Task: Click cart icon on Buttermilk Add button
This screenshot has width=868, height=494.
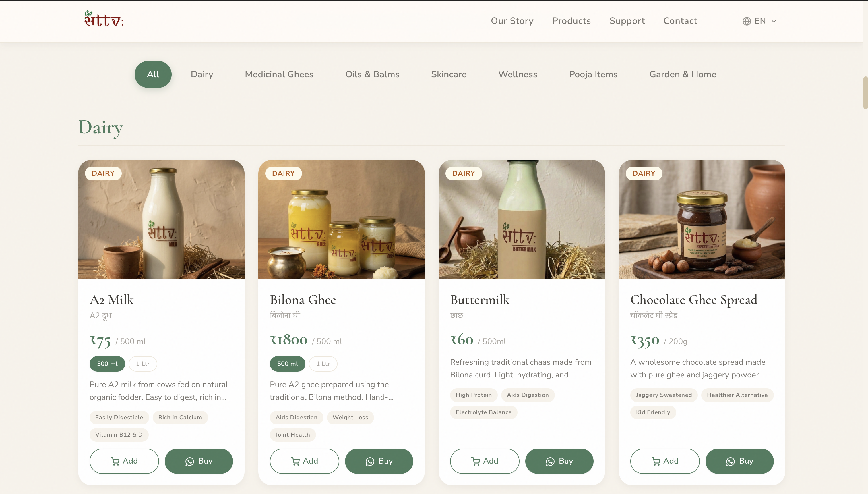Action: click(476, 461)
